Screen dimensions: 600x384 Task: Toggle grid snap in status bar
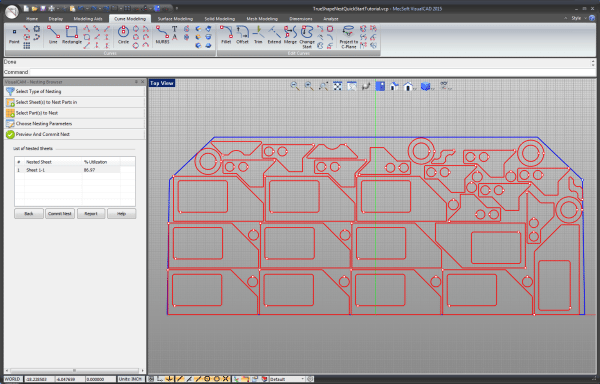tap(151, 379)
